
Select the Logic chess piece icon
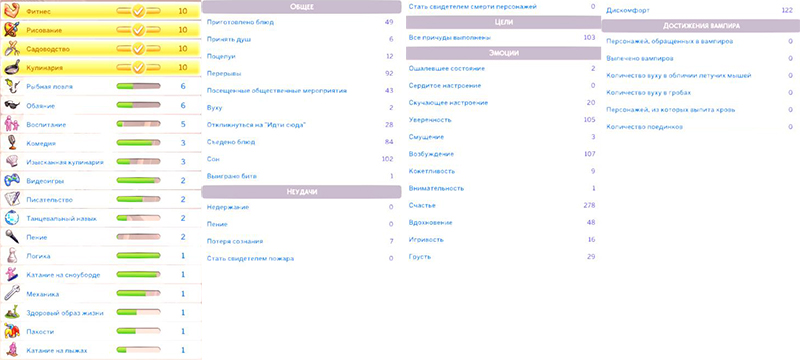12,255
